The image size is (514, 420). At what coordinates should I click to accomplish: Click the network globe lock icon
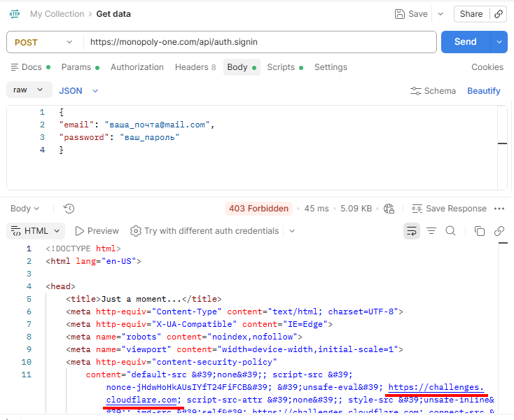tap(389, 209)
